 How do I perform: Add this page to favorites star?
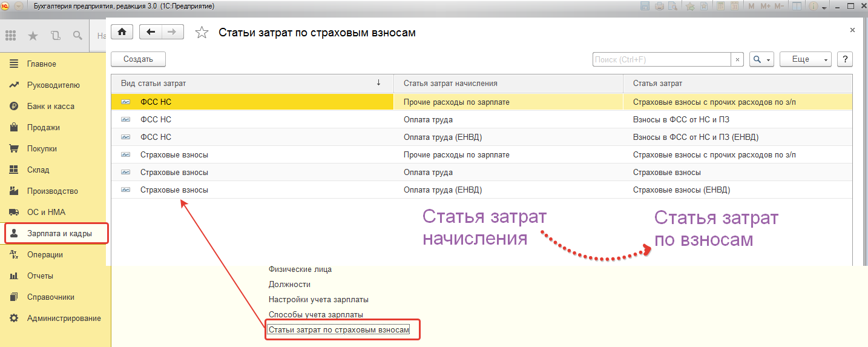pos(202,33)
